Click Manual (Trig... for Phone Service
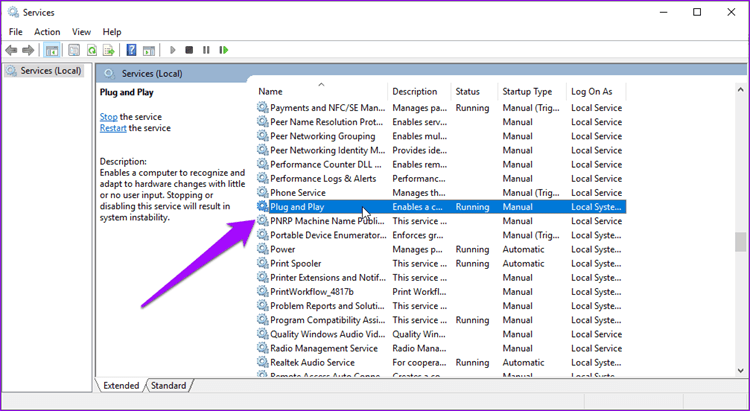 pos(531,193)
